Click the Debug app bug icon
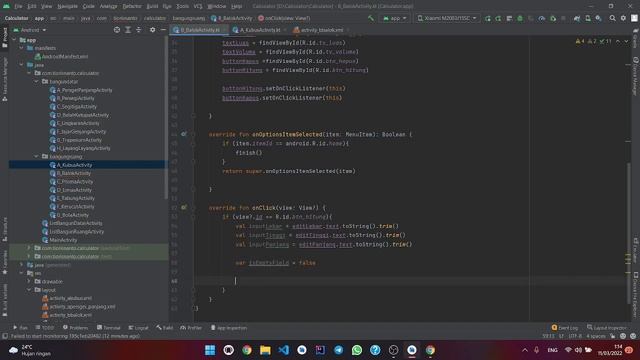 [x=520, y=18]
